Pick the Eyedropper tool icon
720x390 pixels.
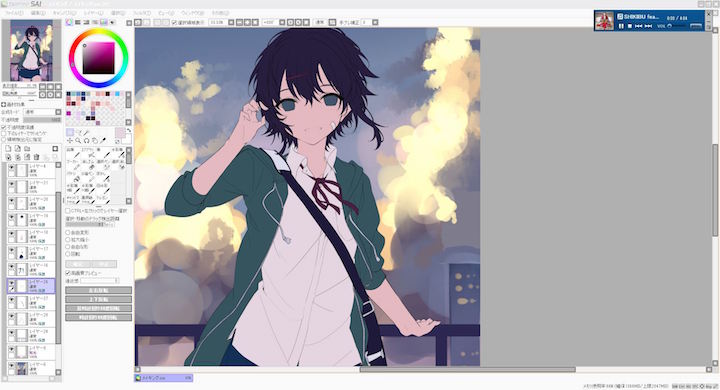point(103,141)
